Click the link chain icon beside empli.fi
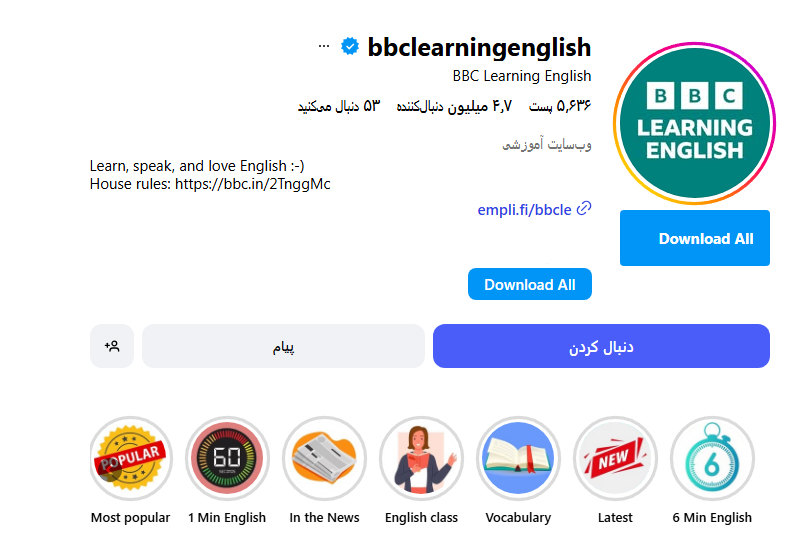The image size is (803, 542). tap(584, 209)
